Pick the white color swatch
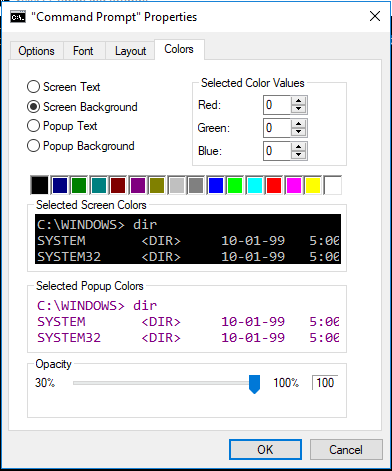 tap(333, 185)
